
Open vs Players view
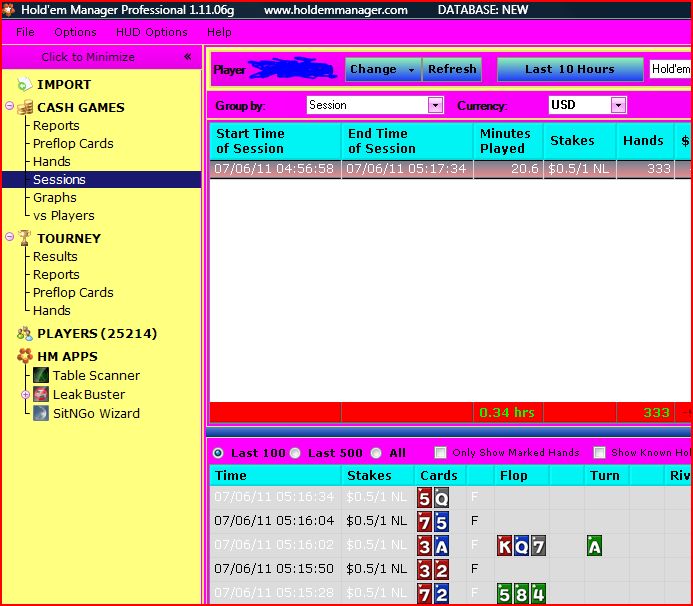coord(64,216)
